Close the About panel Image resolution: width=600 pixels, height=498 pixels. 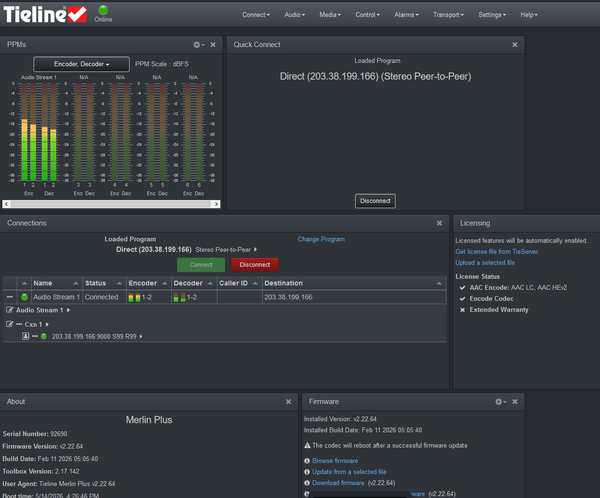(x=289, y=402)
